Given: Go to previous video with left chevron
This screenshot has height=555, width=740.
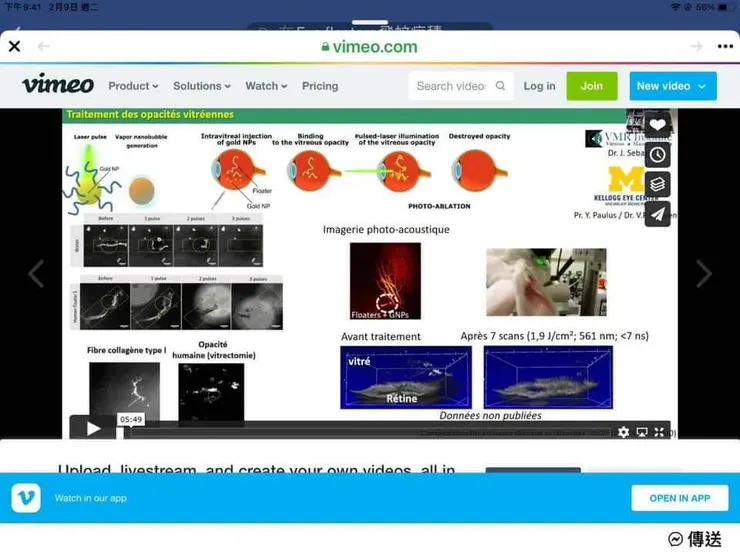Looking at the screenshot, I should 36,273.
